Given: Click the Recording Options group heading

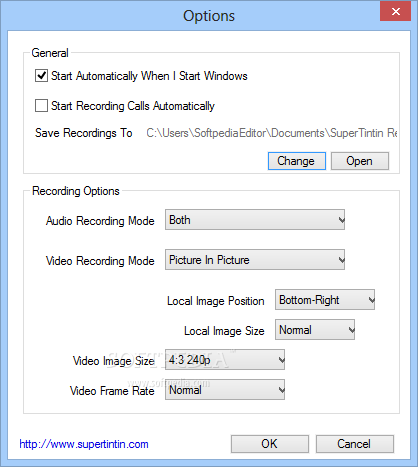Looking at the screenshot, I should coord(76,191).
